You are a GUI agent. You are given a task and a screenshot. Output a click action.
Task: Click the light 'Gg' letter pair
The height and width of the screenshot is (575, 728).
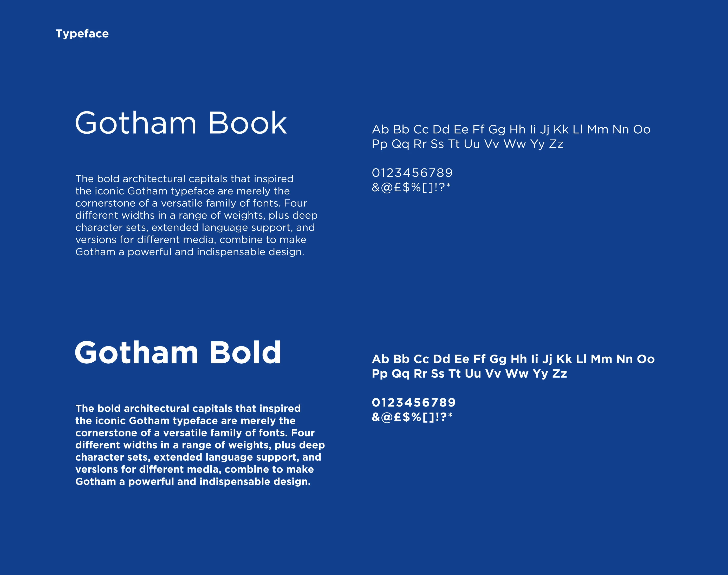[x=497, y=130]
